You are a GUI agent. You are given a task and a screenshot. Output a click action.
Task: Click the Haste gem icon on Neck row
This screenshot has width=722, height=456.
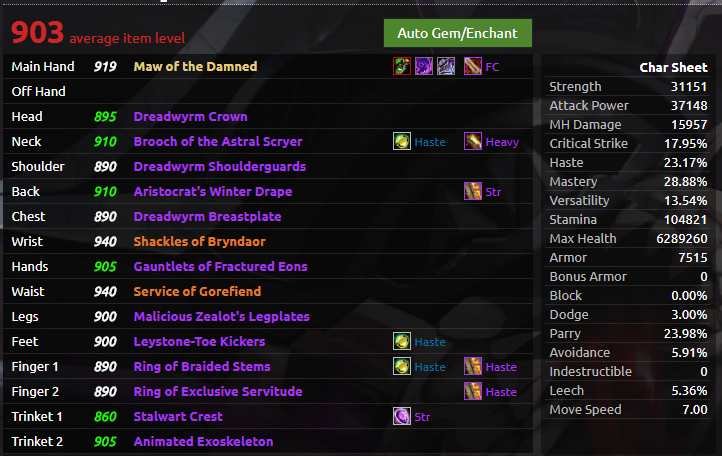pyautogui.click(x=402, y=141)
